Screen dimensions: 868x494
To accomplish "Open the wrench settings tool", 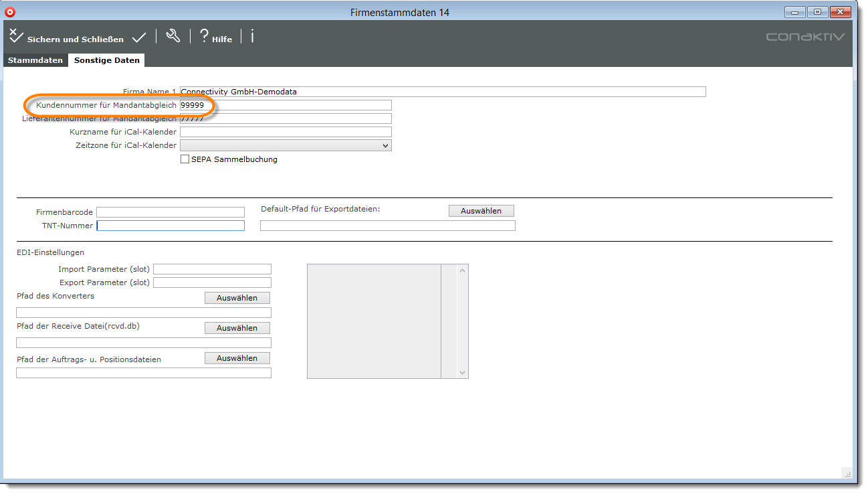I will (173, 36).
